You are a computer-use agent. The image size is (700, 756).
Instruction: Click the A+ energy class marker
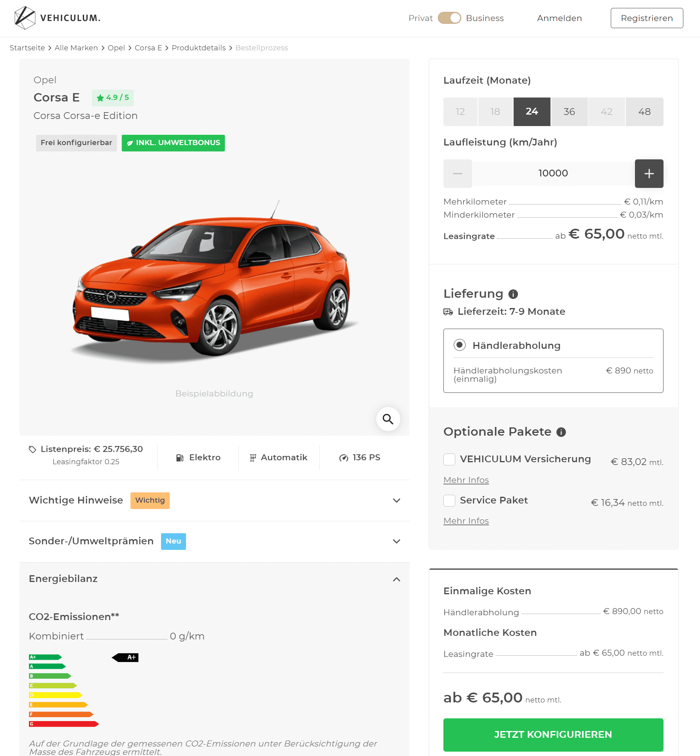125,658
